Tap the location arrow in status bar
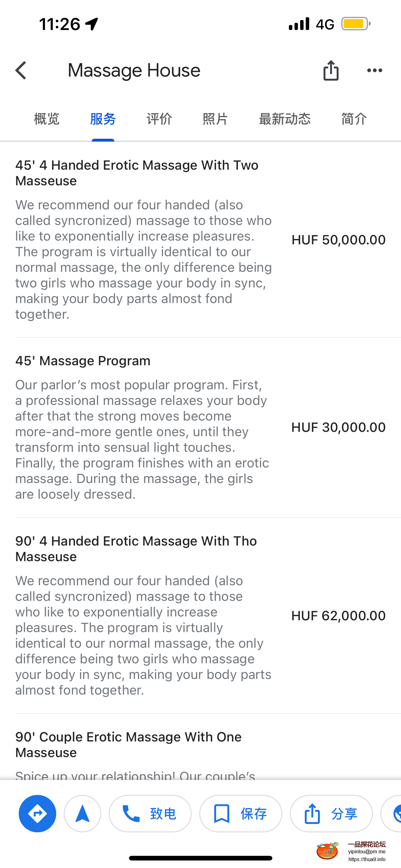 click(x=92, y=24)
